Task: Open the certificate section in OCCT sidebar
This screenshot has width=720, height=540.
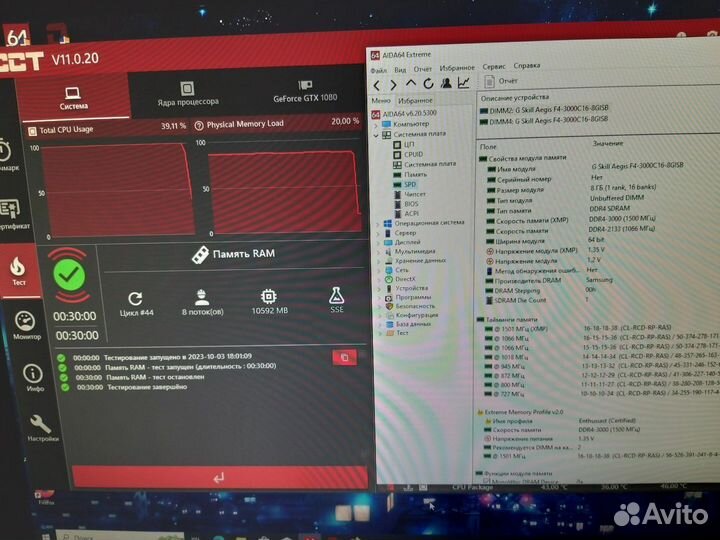Action: (x=11, y=214)
